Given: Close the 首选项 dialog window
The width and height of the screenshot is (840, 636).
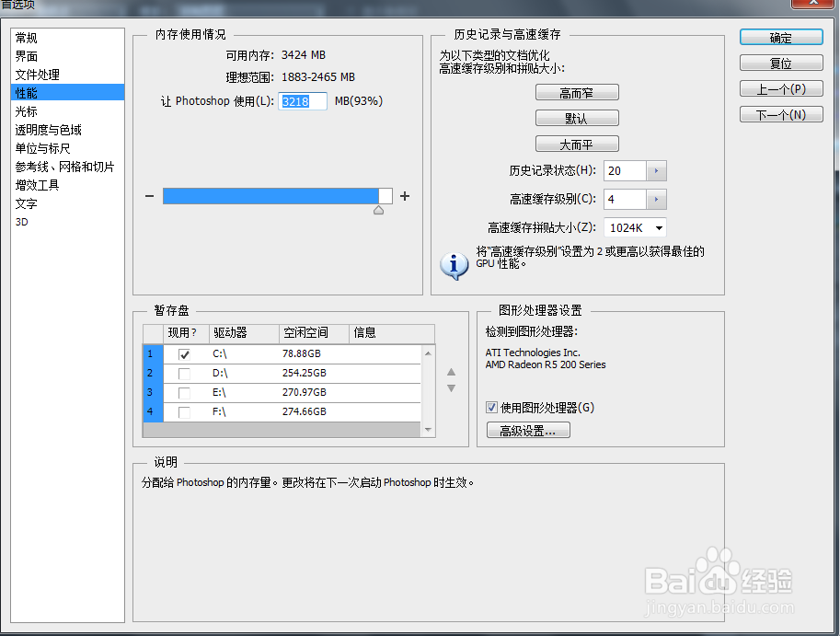Looking at the screenshot, I should 813,3.
